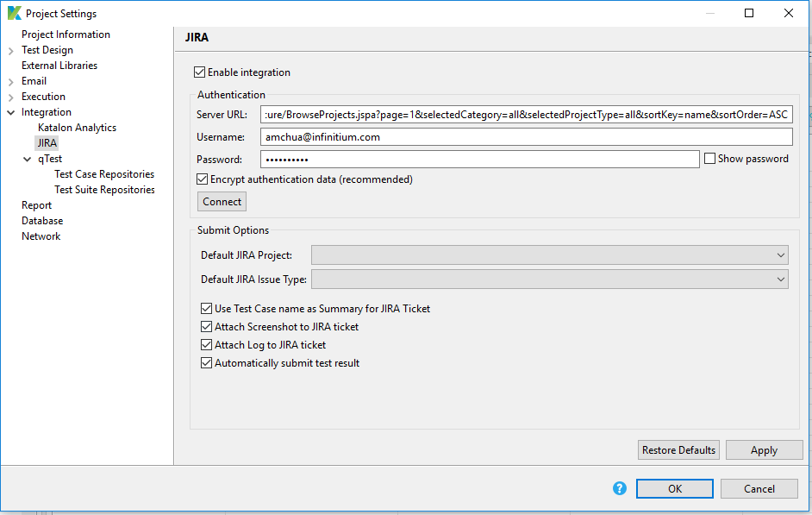Click the Password input field
The height and width of the screenshot is (515, 812).
[479, 159]
